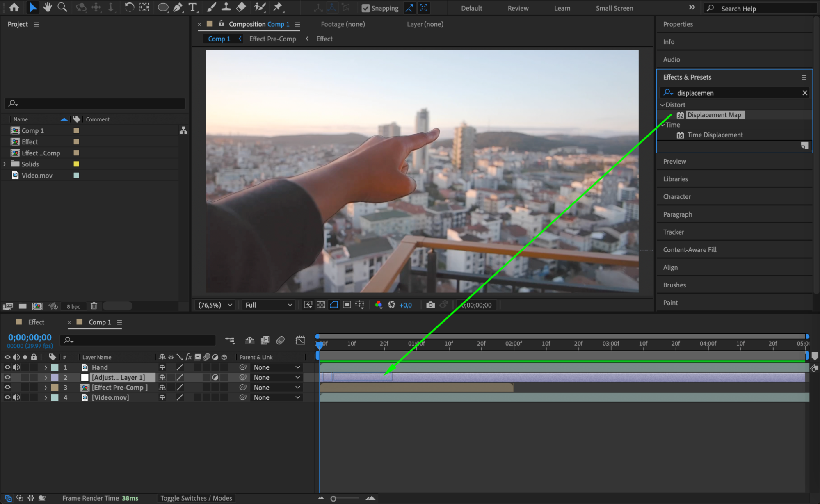Image resolution: width=820 pixels, height=504 pixels.
Task: Select the Hand tool in toolbar
Action: tap(48, 7)
